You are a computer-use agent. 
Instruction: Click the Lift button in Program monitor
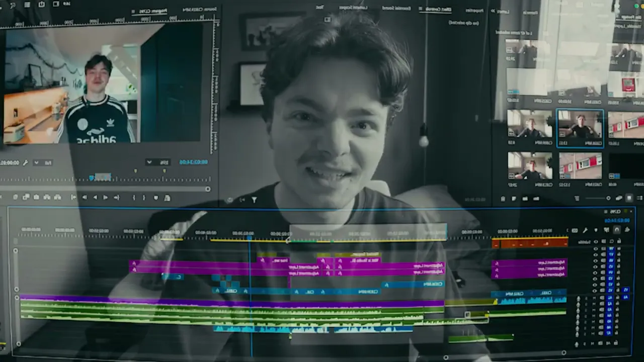point(57,198)
